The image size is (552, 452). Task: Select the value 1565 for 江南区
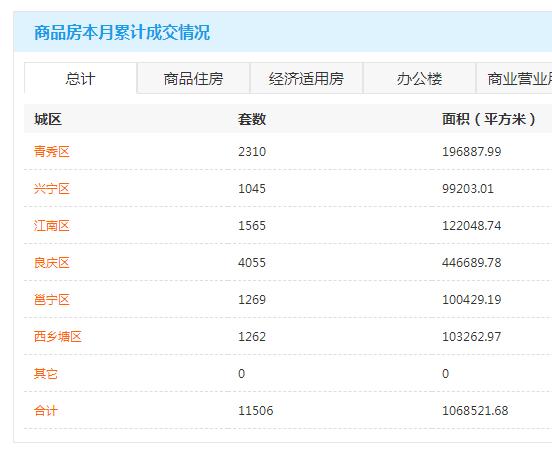(x=252, y=226)
